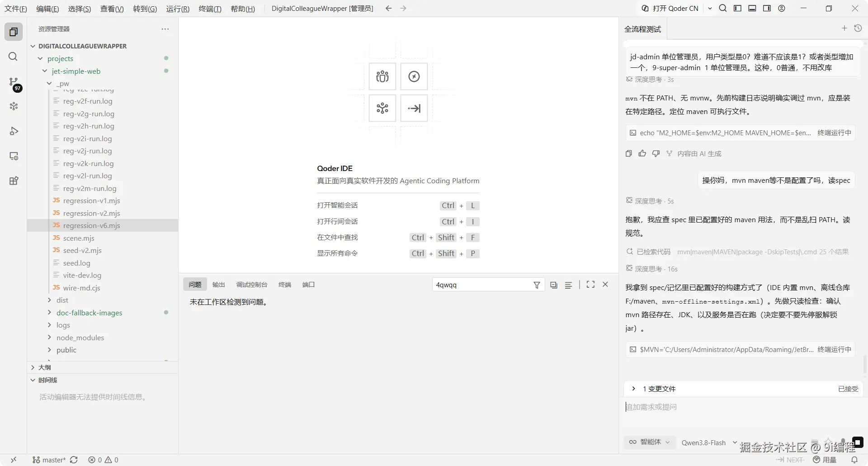This screenshot has width=868, height=466.
Task: Click the 用量 status bar item
Action: click(x=825, y=460)
